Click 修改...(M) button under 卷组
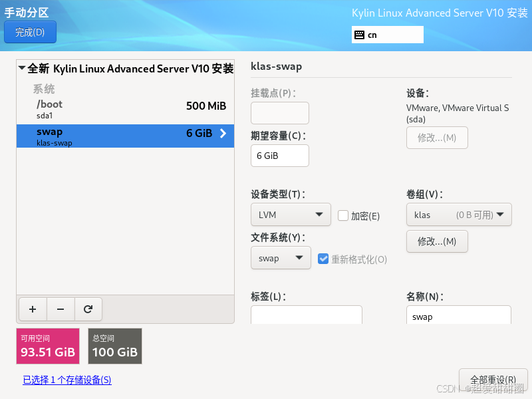This screenshot has height=399, width=532. (x=437, y=241)
